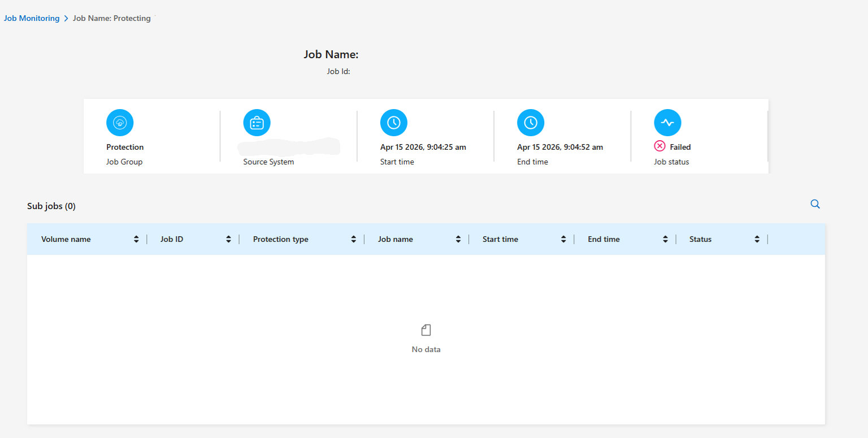Click the bold Protection job group value

[125, 147]
